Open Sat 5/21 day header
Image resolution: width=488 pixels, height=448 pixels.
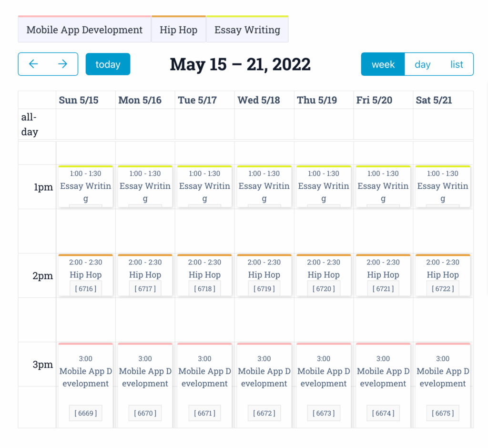pos(434,100)
